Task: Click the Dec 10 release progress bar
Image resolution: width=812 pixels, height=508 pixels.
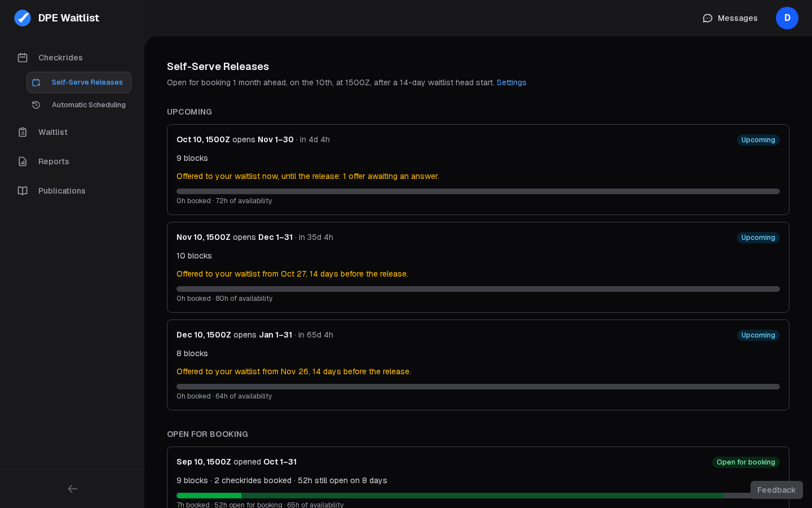Action: (478, 387)
